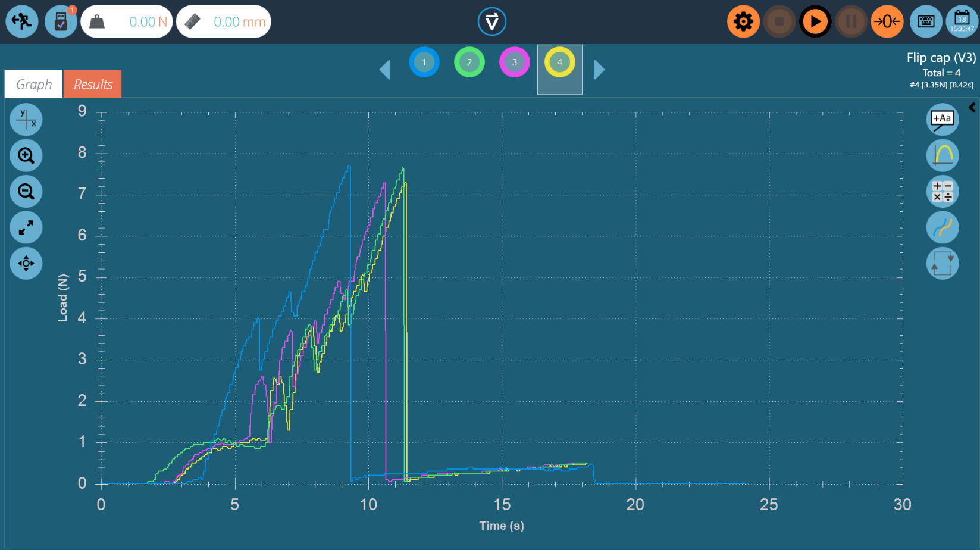Viewport: 980px width, 550px height.
Task: Click the calendar date and time icon
Action: (962, 22)
